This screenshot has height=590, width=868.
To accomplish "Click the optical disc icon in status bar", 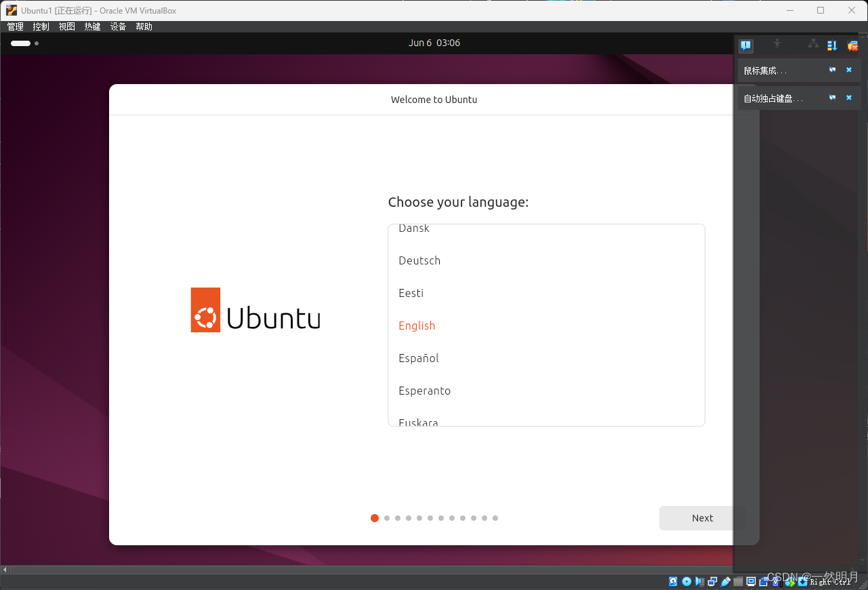I will pos(686,581).
